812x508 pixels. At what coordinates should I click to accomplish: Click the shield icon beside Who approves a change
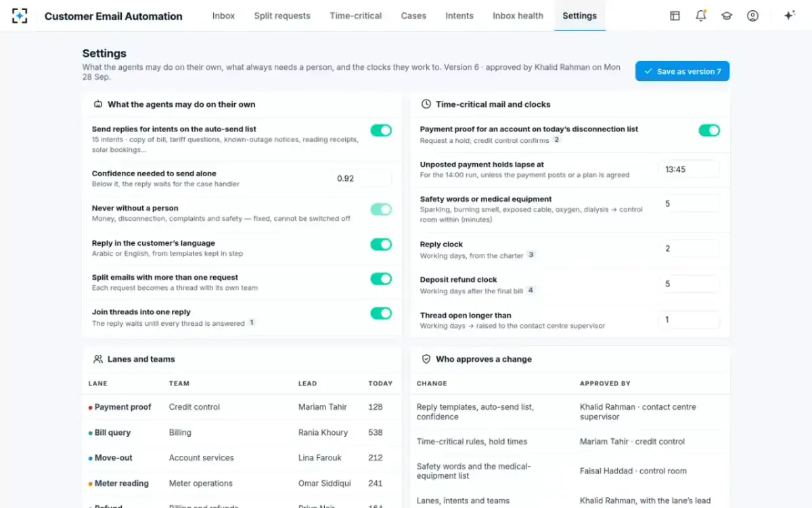[426, 359]
